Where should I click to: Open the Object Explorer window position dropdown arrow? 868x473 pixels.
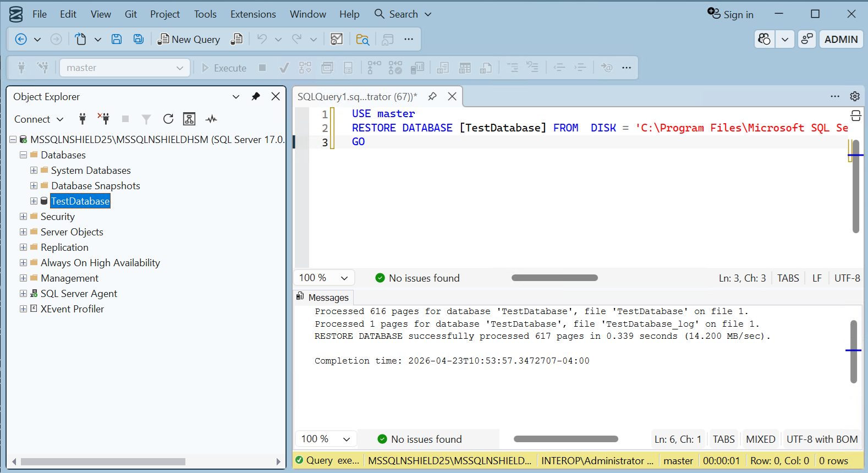[x=236, y=96]
